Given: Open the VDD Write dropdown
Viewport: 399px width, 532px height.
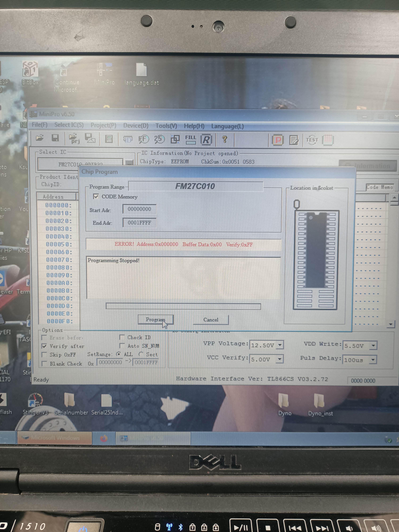Looking at the screenshot, I should point(373,346).
